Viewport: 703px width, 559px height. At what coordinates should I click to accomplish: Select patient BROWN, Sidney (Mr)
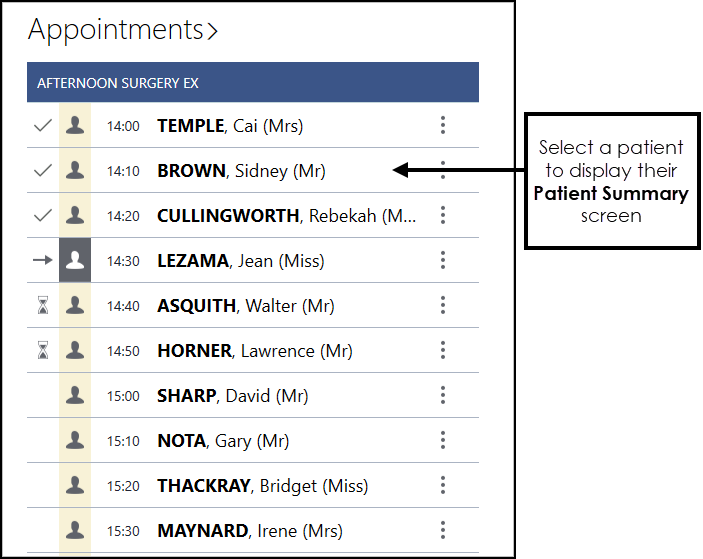pyautogui.click(x=241, y=171)
